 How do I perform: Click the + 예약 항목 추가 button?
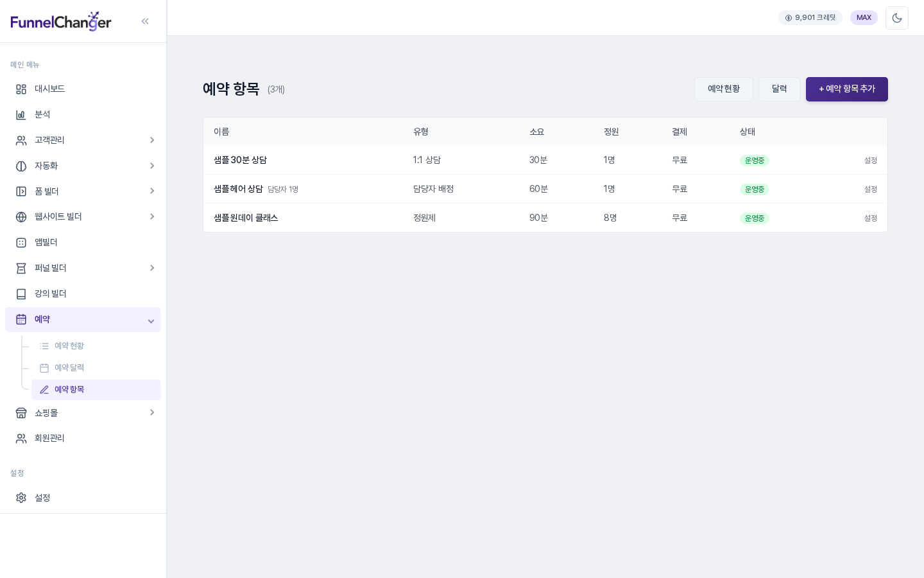(x=847, y=89)
